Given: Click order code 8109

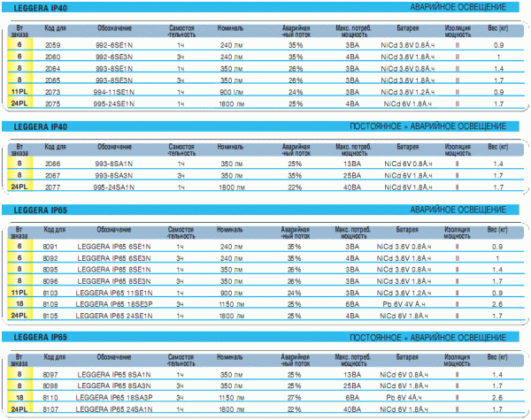Looking at the screenshot, I should tap(50, 304).
